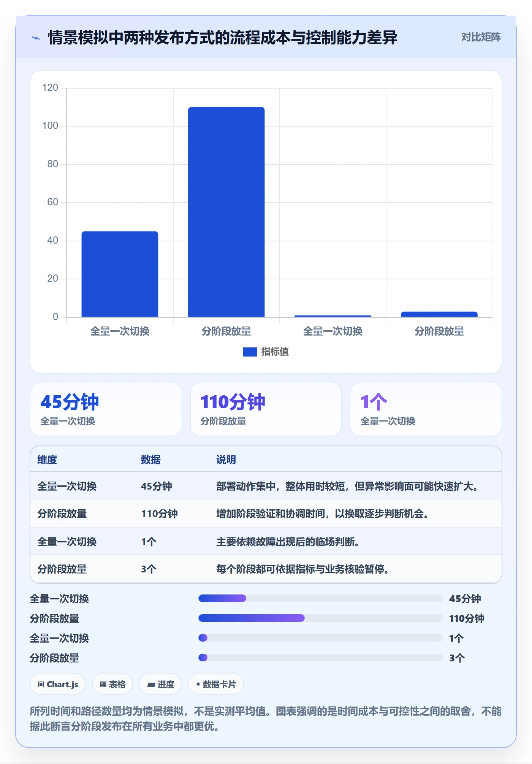Click the 指标值 legend label
Image resolution: width=532 pixels, height=764 pixels.
[275, 352]
